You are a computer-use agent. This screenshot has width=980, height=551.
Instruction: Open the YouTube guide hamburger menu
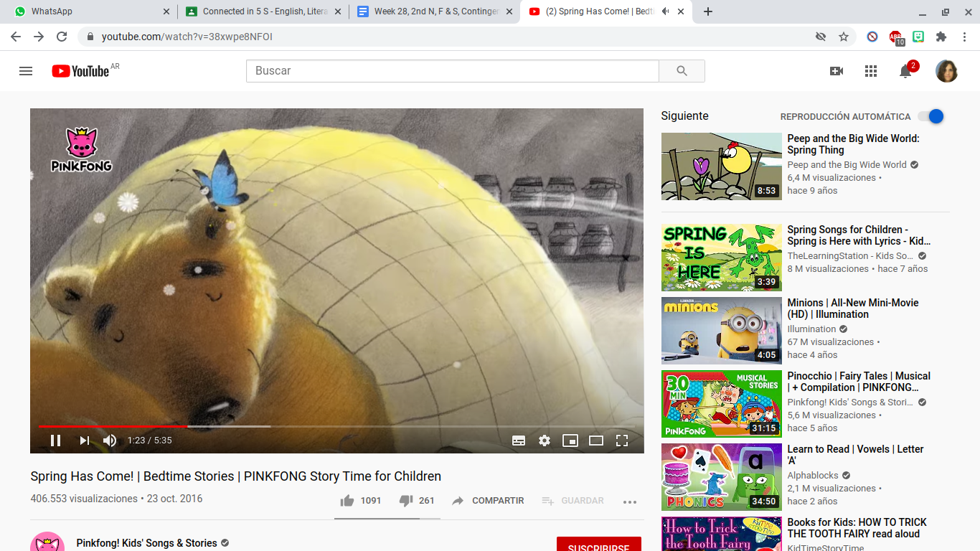26,71
